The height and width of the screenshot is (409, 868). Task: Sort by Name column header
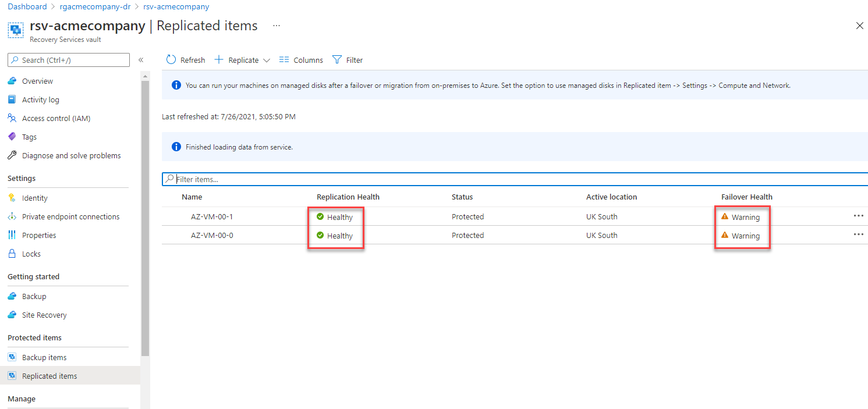pos(192,197)
